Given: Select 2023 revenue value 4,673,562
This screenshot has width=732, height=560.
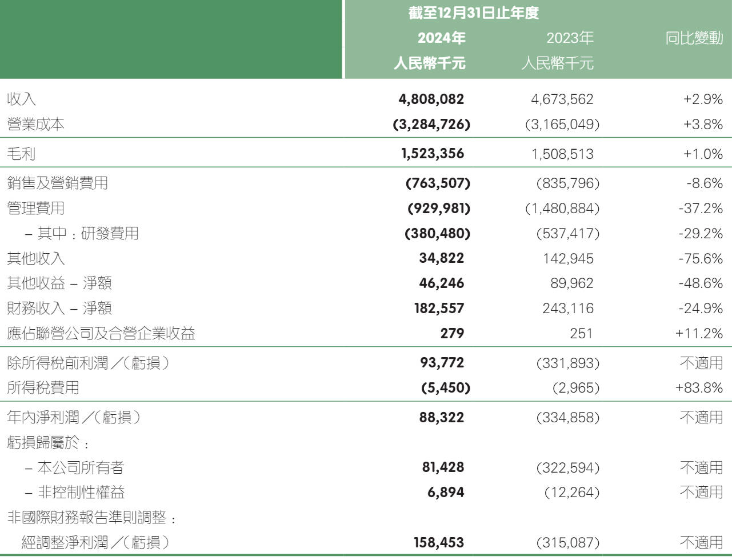Looking at the screenshot, I should coord(562,99).
